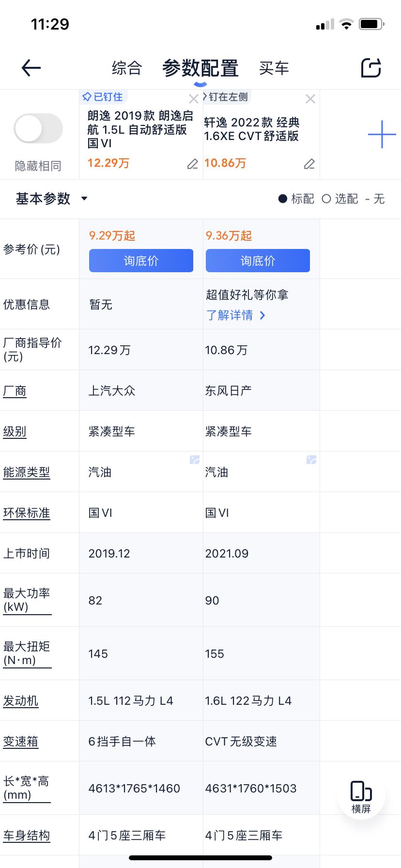Expand 基本参数 section dropdown

(52, 199)
